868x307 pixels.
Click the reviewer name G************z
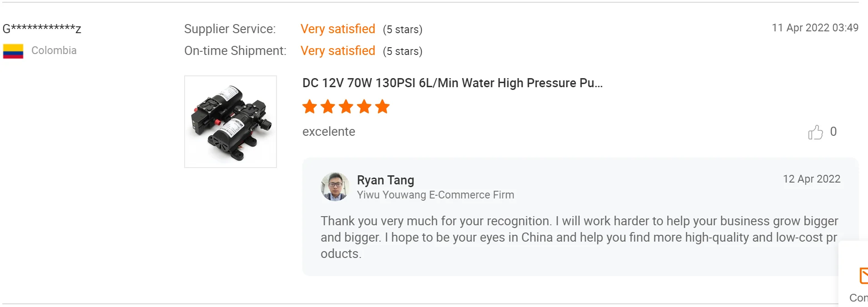(x=42, y=29)
